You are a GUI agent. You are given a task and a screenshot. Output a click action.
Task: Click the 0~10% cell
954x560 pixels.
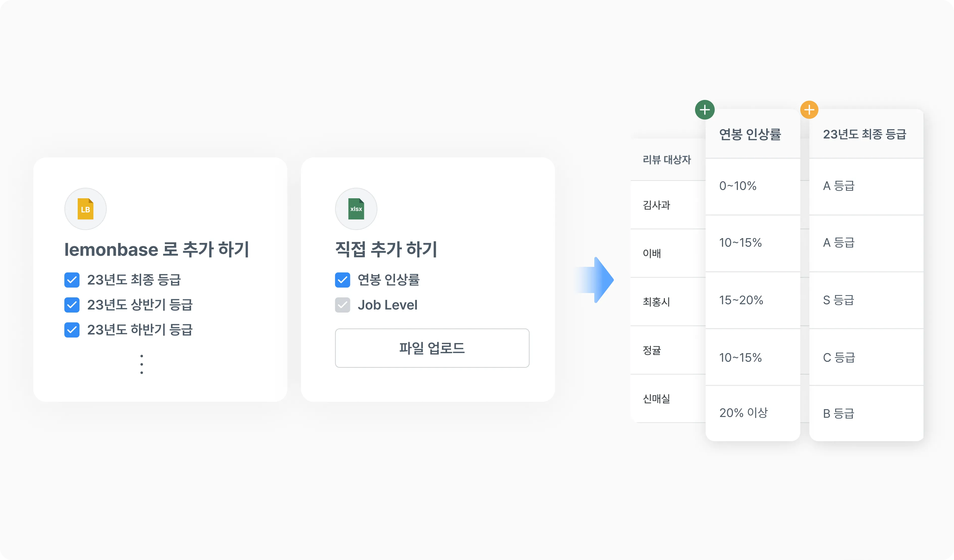pyautogui.click(x=753, y=186)
